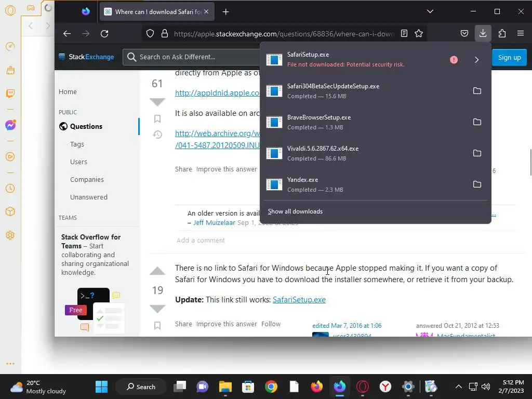Image resolution: width=532 pixels, height=399 pixels.
Task: Click the StackExchange logo
Action: click(86, 57)
